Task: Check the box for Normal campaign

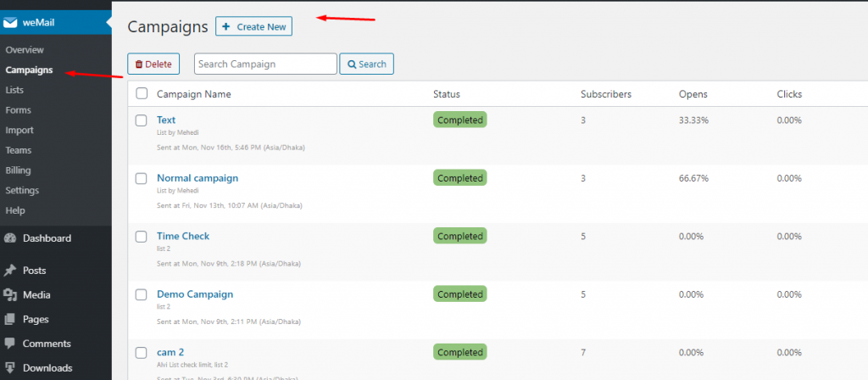Action: [142, 178]
